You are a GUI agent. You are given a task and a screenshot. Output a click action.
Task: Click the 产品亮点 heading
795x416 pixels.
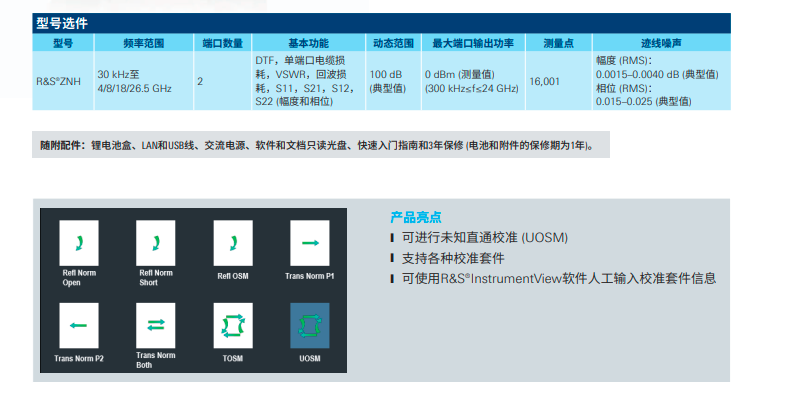tap(415, 217)
